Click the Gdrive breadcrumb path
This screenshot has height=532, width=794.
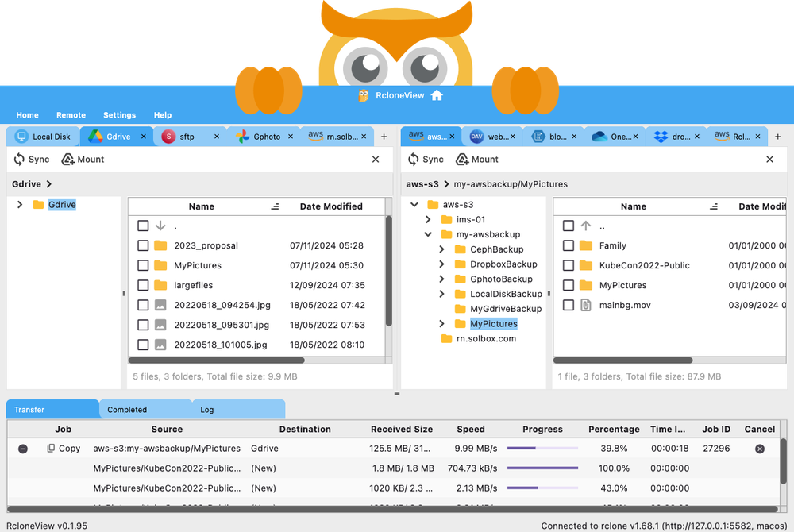pos(26,184)
